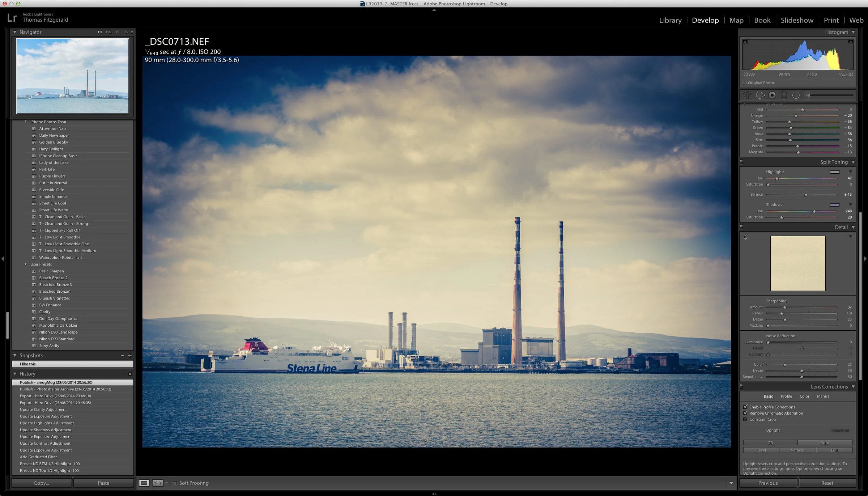Image resolution: width=868 pixels, height=496 pixels.
Task: Expand the Before/After mode dropdown
Action: pos(166,483)
